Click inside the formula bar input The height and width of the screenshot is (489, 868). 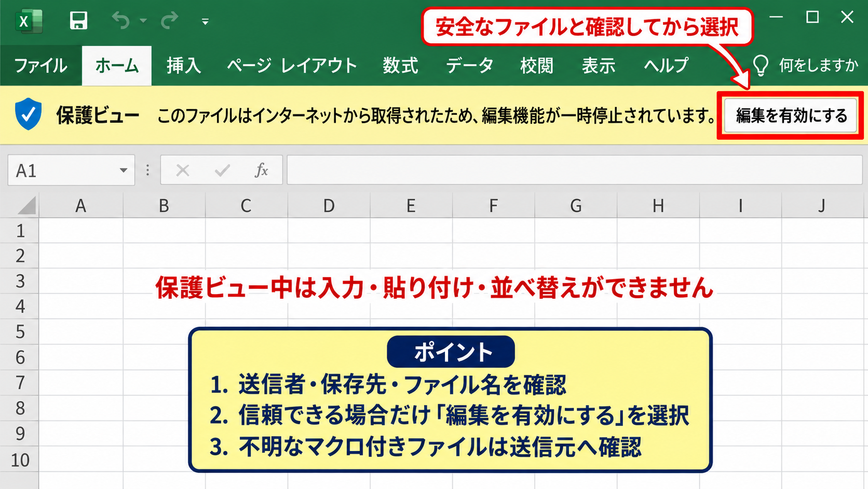click(574, 170)
